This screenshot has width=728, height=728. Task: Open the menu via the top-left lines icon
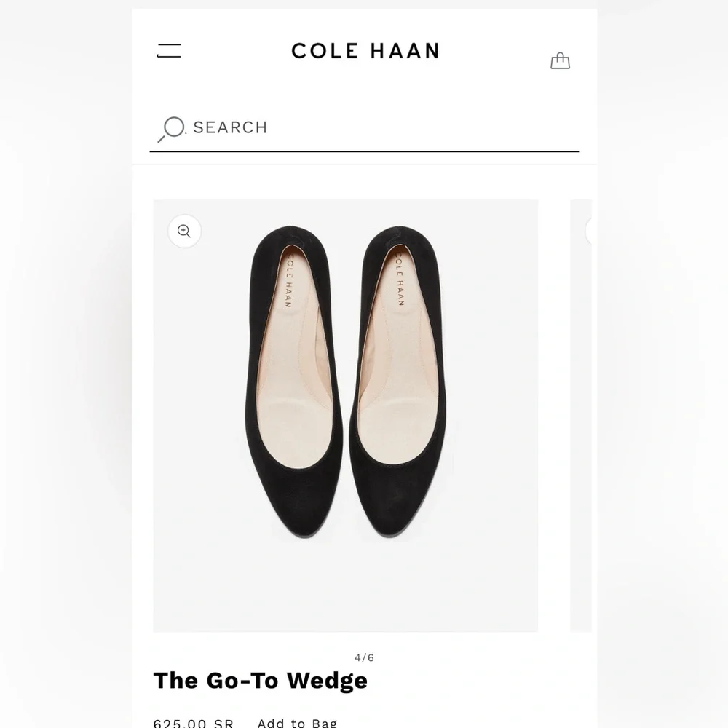pos(169,51)
